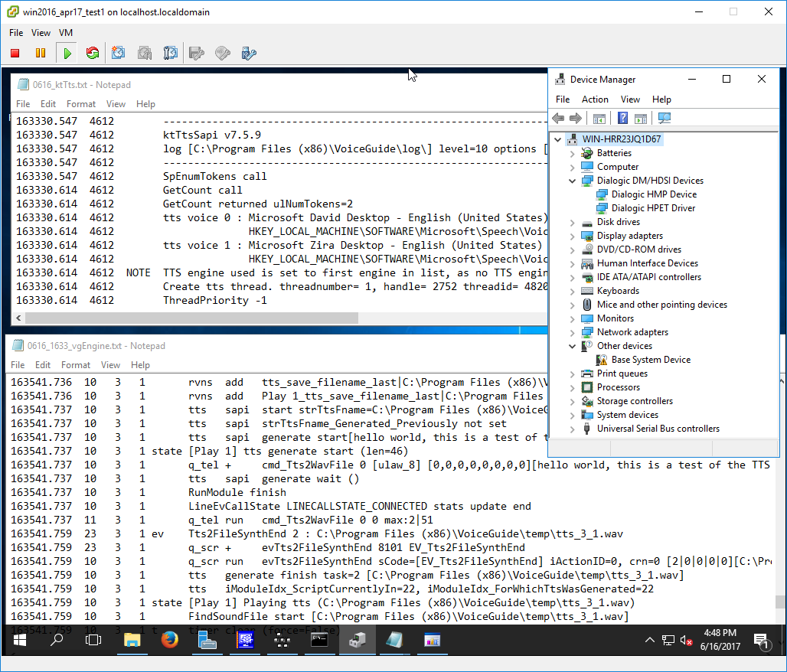Click the taskbar Search magnifier icon
The width and height of the screenshot is (787, 672).
[57, 640]
